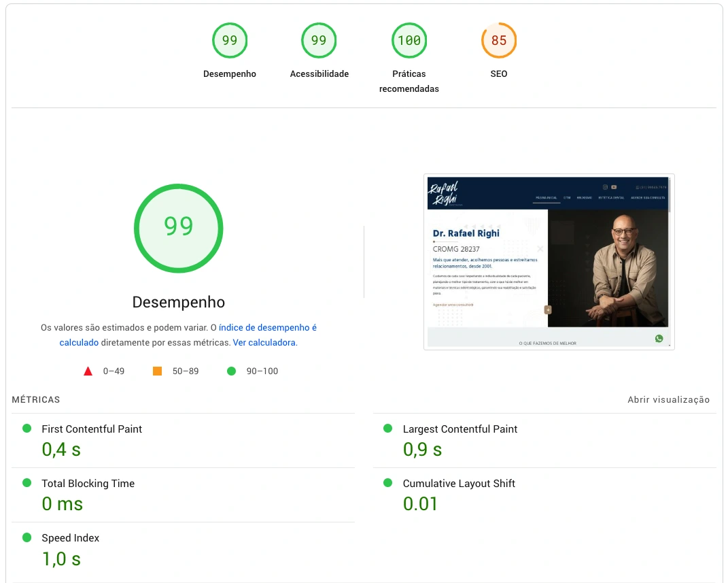Click 'Abrir visualização' to expand metrics
Image resolution: width=728 pixels, height=583 pixels.
668,400
